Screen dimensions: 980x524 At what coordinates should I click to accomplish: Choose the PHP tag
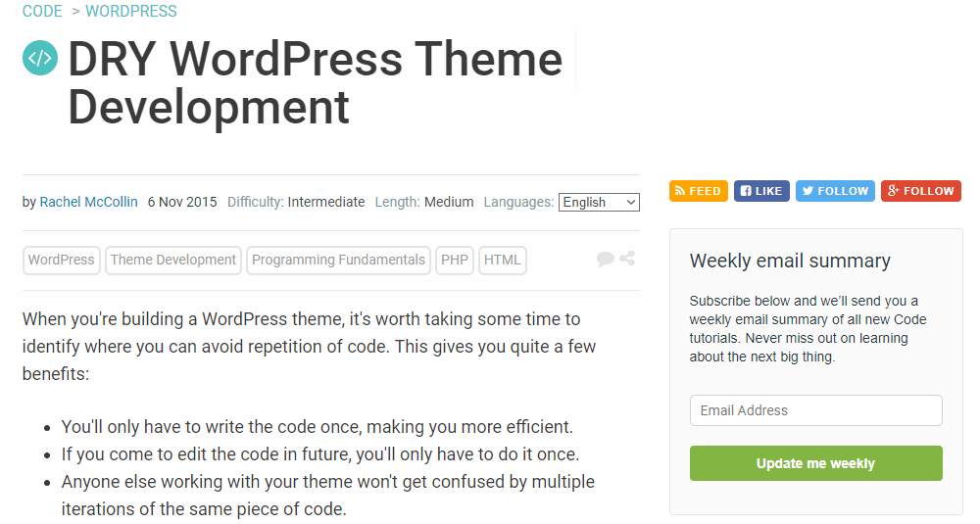[x=455, y=260]
